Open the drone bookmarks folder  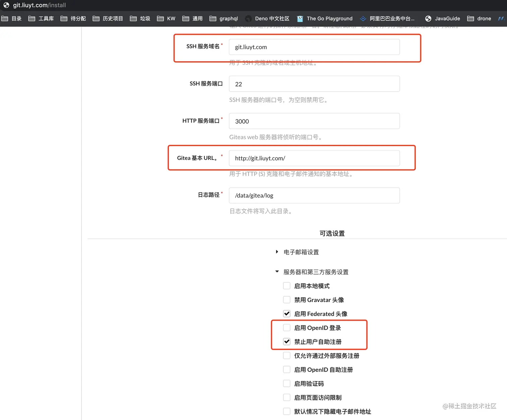[x=479, y=18]
